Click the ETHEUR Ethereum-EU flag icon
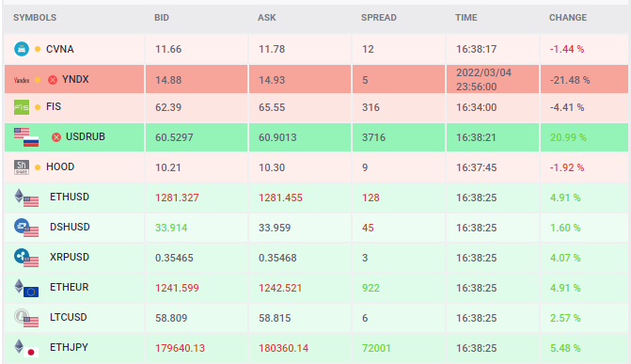The image size is (631, 364). pos(26,289)
